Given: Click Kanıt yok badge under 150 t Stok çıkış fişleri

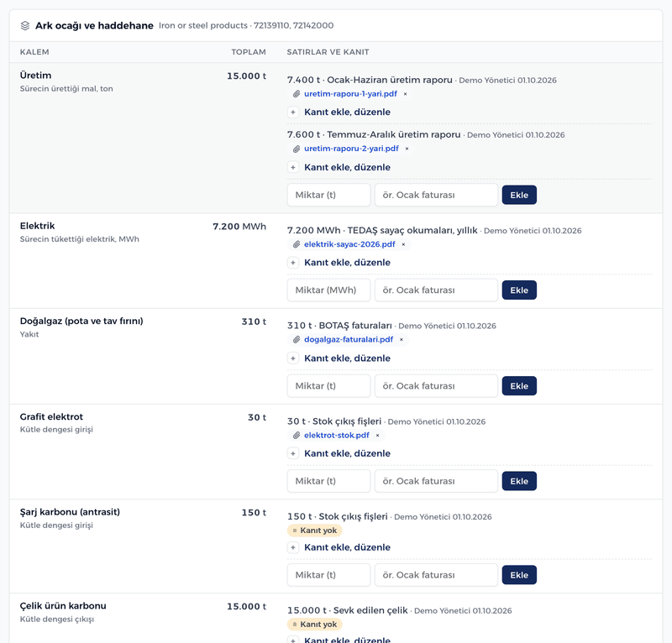Looking at the screenshot, I should 314,531.
